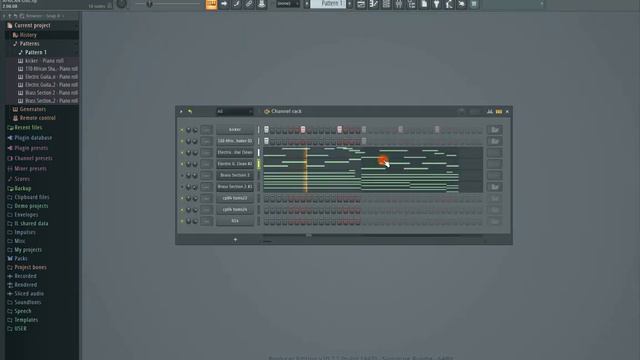
Task: Open the 'All' channel filter dropdown
Action: pos(235,111)
